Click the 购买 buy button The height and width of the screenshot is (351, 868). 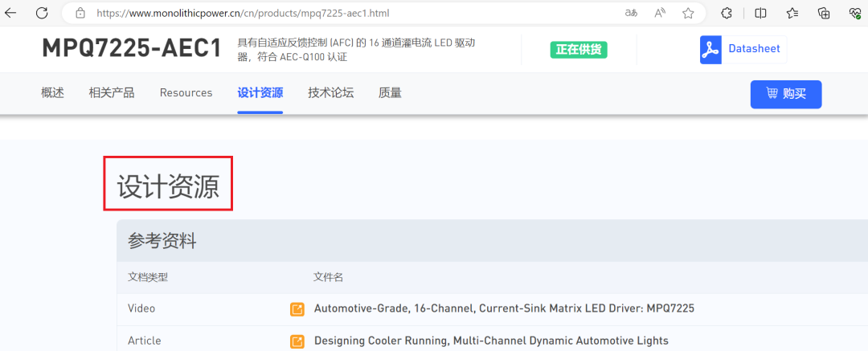tap(786, 94)
